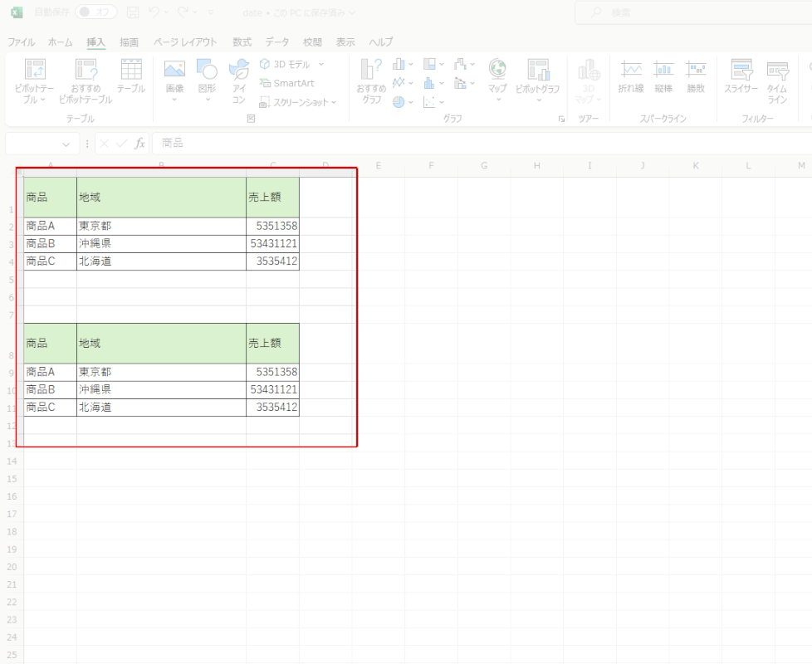
Task: Switch to the ホーム tab
Action: click(x=60, y=42)
